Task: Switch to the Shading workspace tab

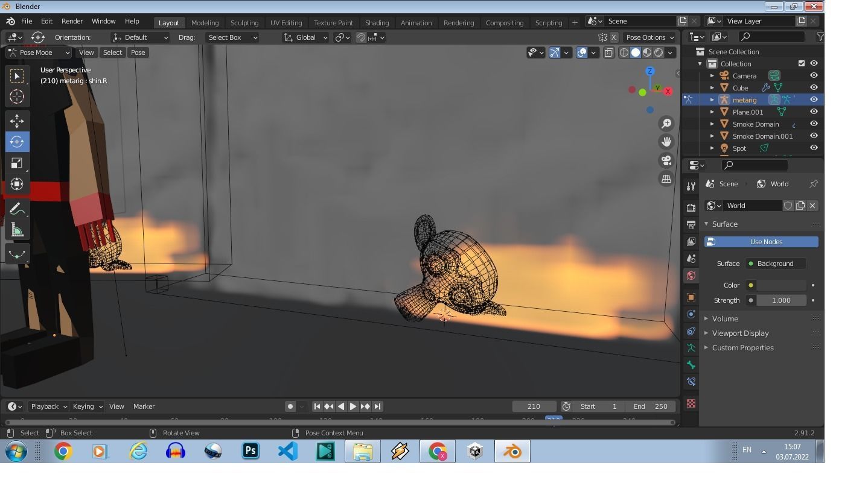Action: point(377,23)
